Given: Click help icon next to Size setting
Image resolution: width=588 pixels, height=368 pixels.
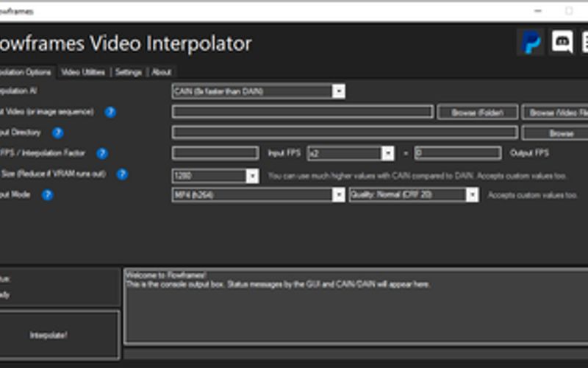Looking at the screenshot, I should coord(122,174).
